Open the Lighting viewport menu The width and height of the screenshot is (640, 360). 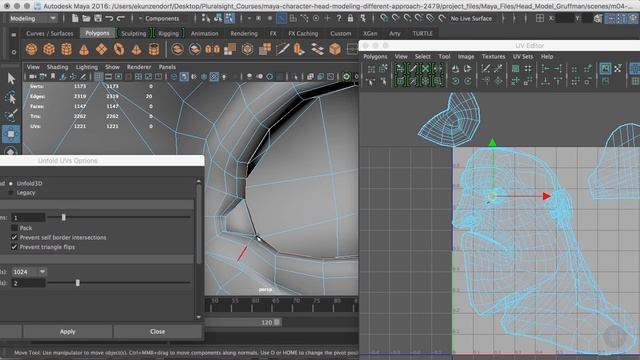[87, 67]
